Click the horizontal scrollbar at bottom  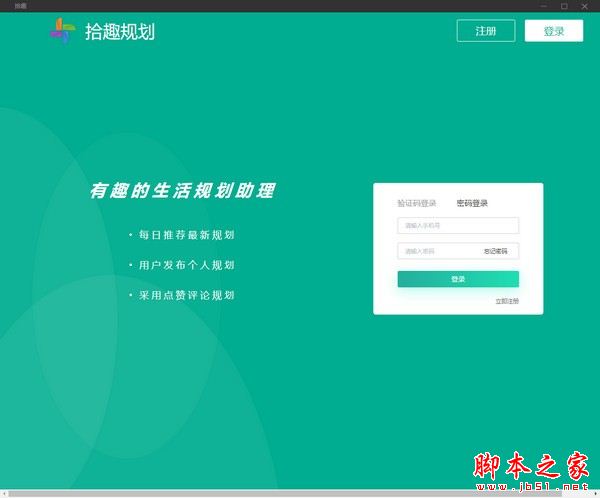[x=285, y=494]
